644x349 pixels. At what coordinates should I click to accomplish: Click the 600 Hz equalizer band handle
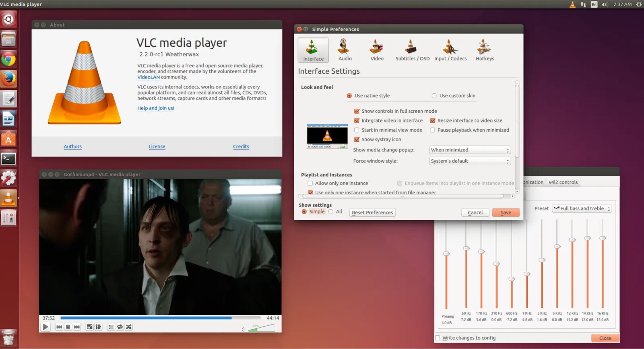coord(512,279)
